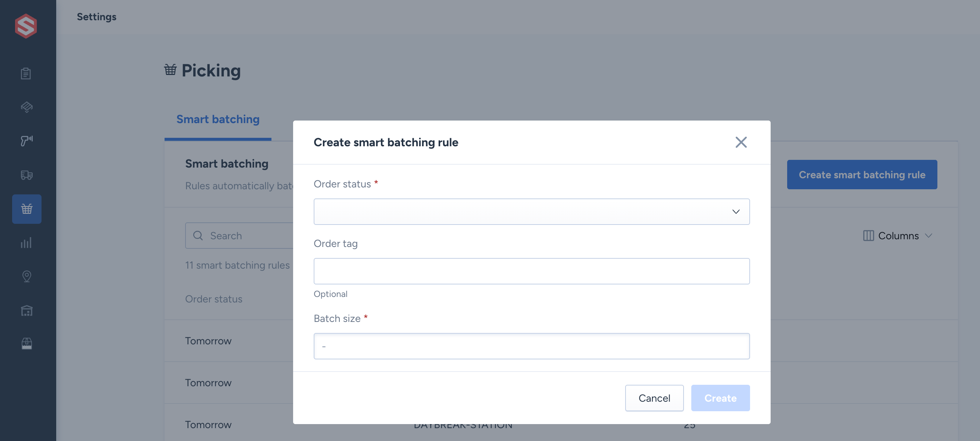Focus the Batch size input field
The image size is (980, 441).
532,346
